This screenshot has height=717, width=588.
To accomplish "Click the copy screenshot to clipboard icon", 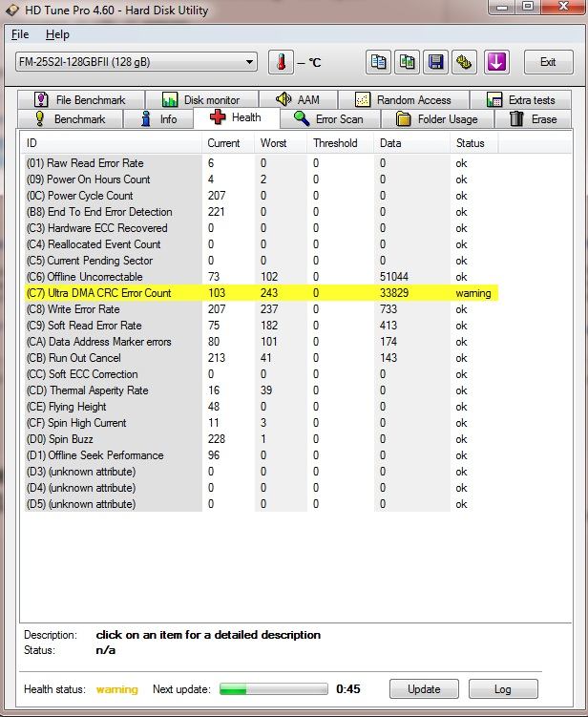I will (407, 62).
